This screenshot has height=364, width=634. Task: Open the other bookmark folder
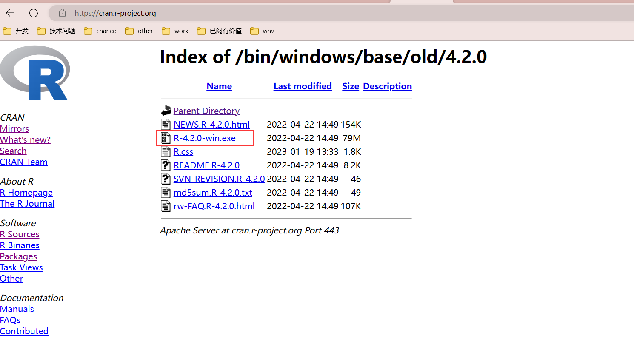tap(139, 31)
